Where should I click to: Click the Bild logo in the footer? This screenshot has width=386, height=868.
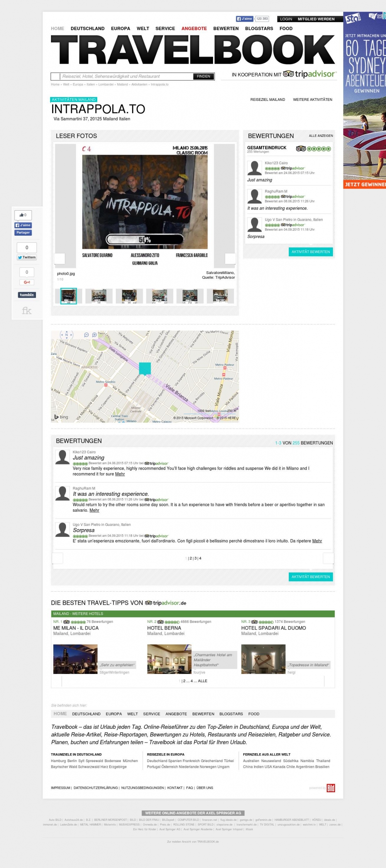pyautogui.click(x=331, y=788)
